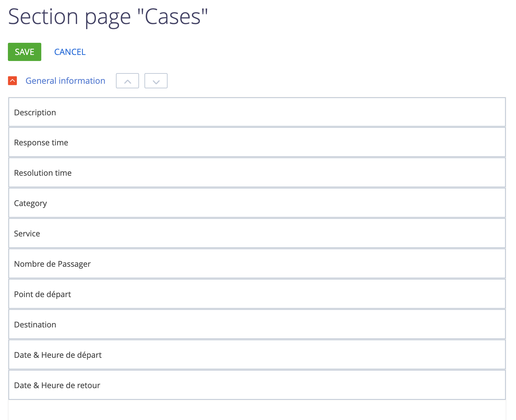
Task: Select the Category field row
Action: pos(257,203)
